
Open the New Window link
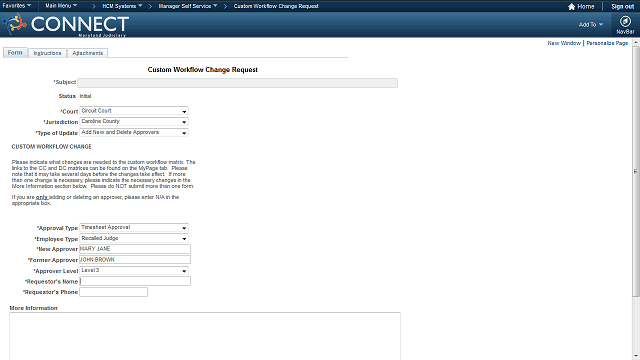564,43
